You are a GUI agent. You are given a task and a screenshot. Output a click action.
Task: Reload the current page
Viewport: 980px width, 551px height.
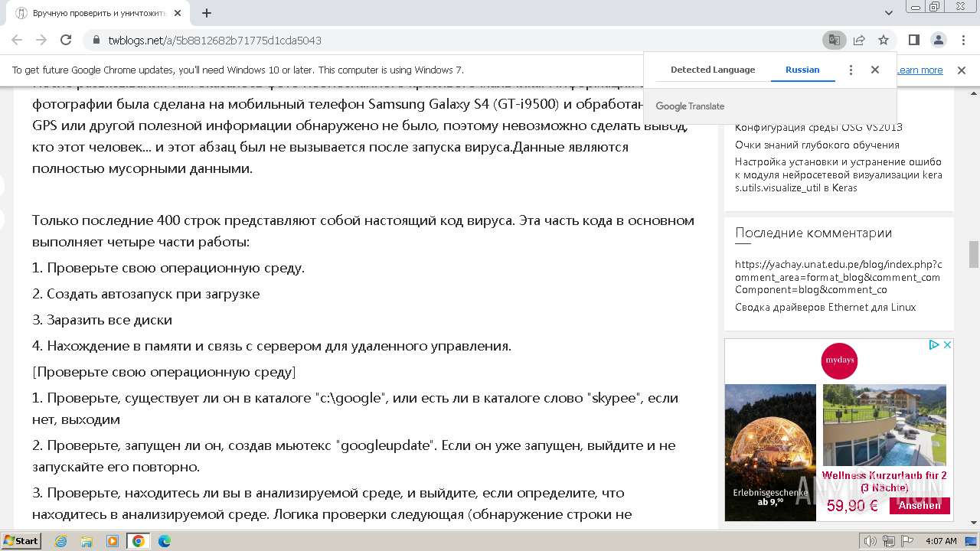tap(66, 40)
